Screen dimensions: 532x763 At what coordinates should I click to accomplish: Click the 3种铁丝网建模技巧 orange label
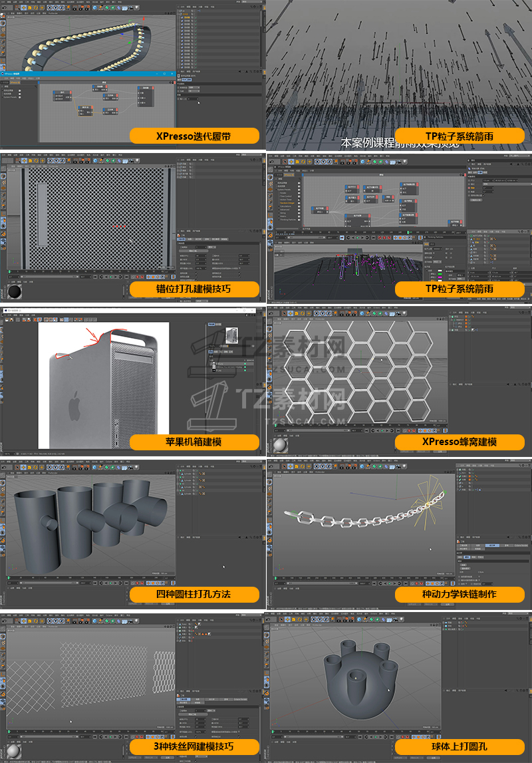(194, 746)
